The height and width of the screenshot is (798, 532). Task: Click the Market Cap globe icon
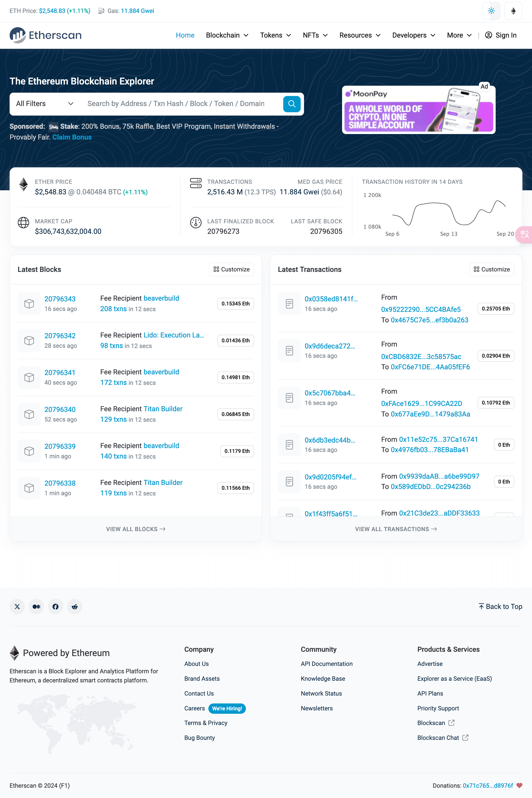click(23, 223)
